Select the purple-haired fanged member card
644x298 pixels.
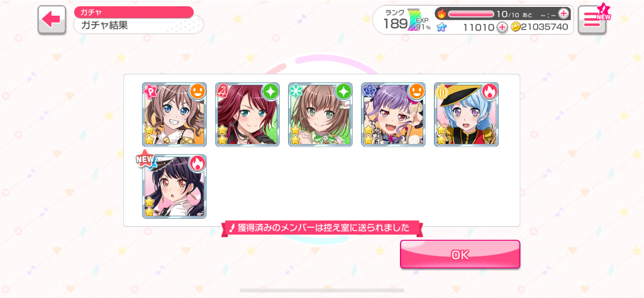coord(394,114)
